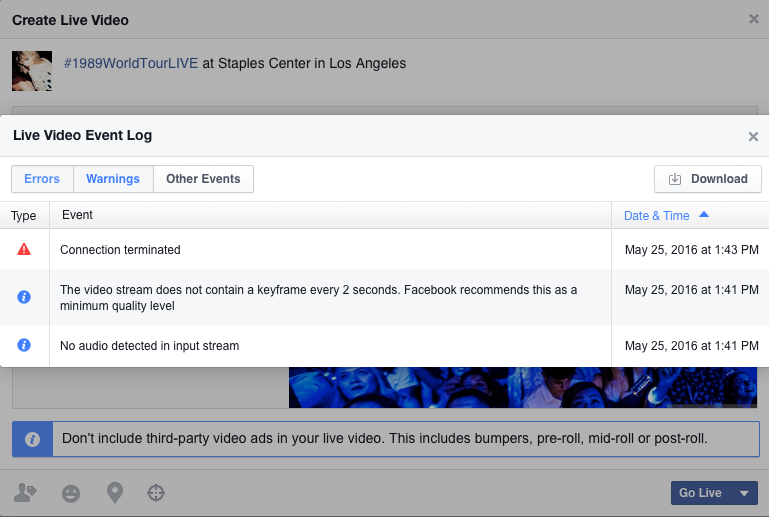Click the red error triangle icon
This screenshot has width=769, height=517.
(x=24, y=249)
